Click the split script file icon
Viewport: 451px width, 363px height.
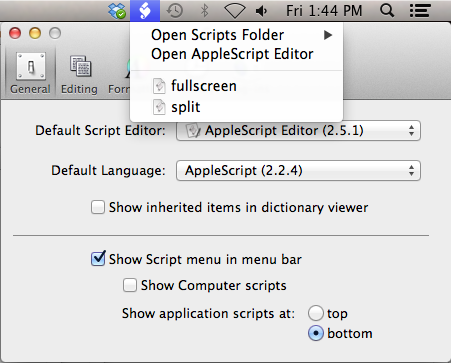[159, 107]
